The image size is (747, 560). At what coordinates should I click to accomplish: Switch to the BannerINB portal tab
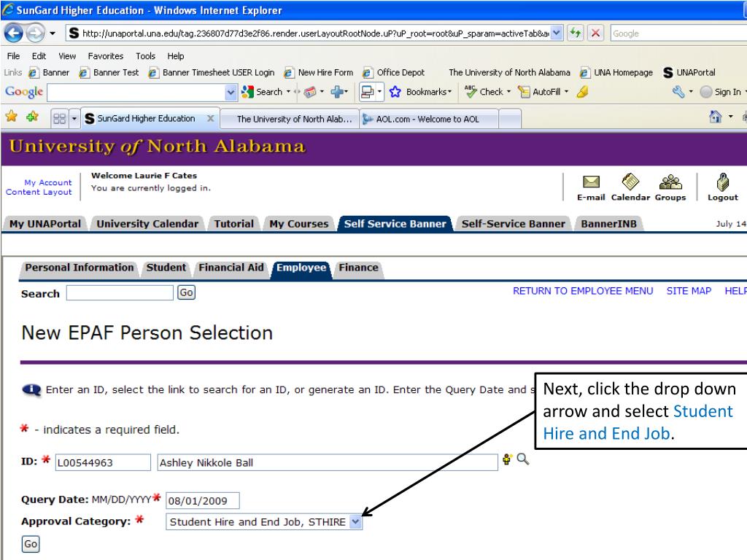608,224
